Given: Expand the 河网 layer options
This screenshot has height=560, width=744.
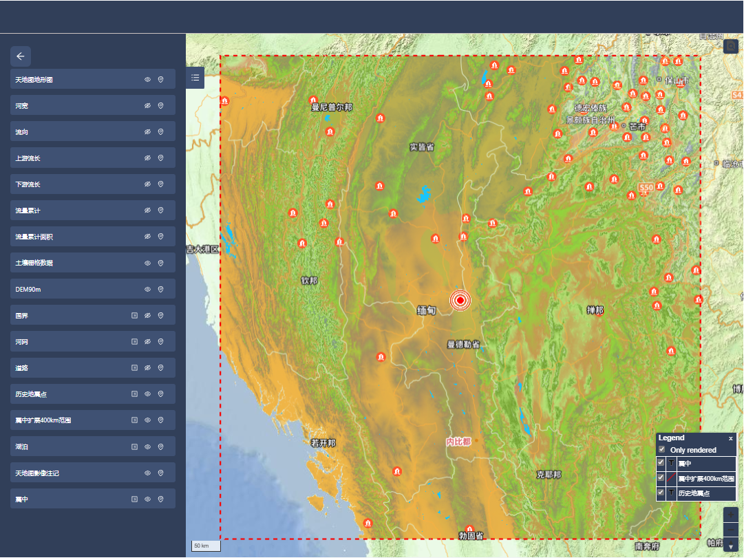Looking at the screenshot, I should (135, 341).
